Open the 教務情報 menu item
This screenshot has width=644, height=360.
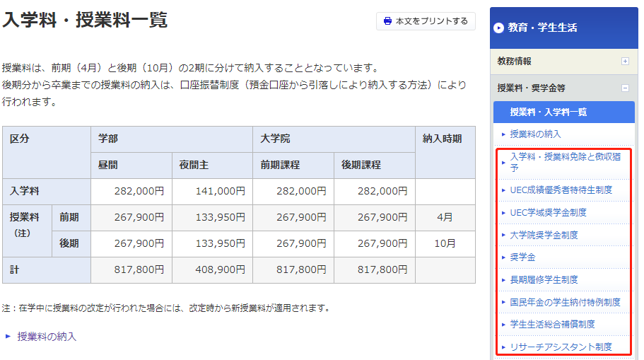(x=563, y=62)
